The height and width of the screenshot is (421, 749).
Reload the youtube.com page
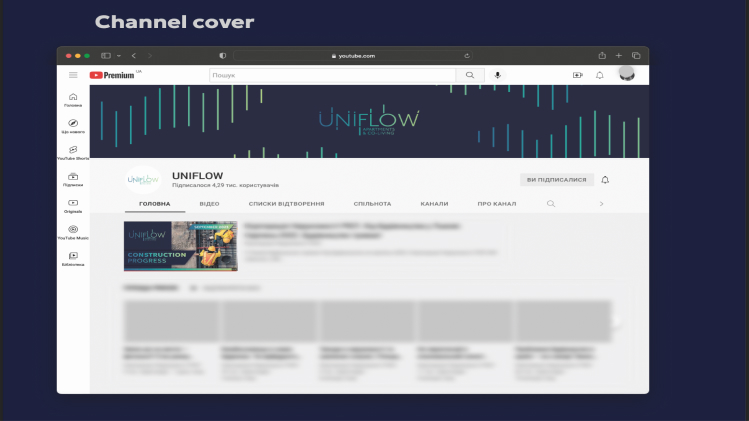click(467, 56)
